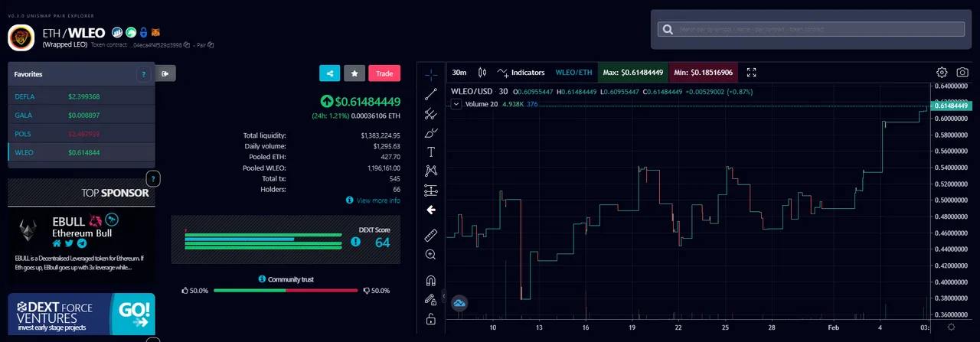Viewport: 980px width, 342px height.
Task: Open chart time axis settings gear
Action: [951, 327]
